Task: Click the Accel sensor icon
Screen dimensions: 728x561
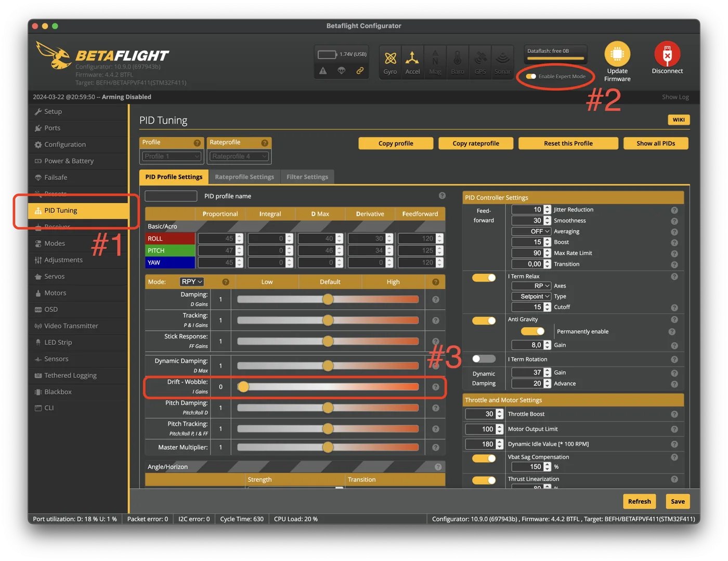Action: click(412, 58)
